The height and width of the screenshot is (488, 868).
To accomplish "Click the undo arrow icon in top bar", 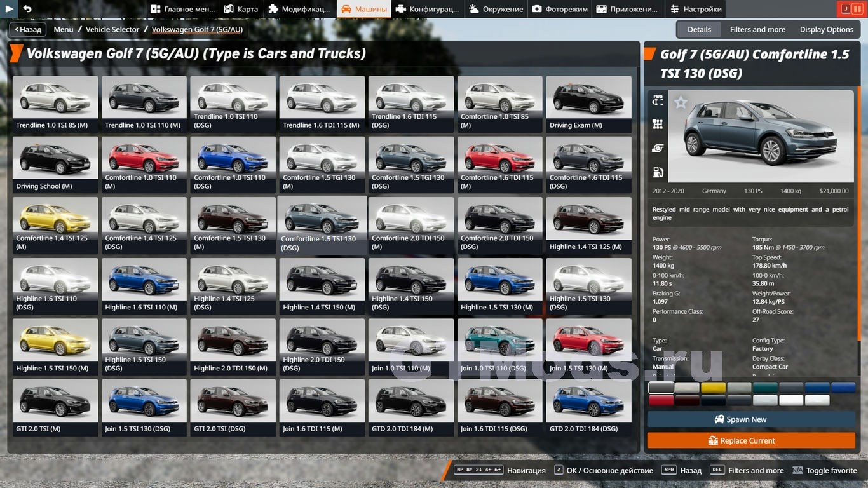I will pyautogui.click(x=27, y=9).
